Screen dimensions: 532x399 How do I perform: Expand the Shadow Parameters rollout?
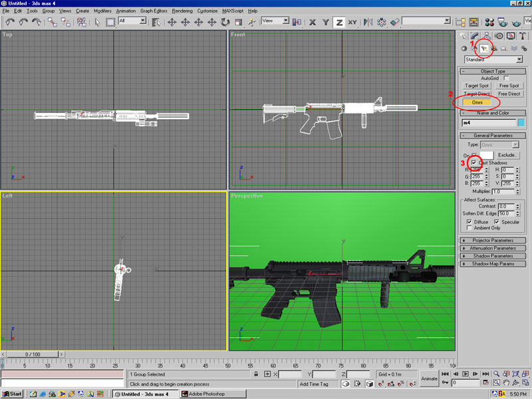click(x=493, y=256)
